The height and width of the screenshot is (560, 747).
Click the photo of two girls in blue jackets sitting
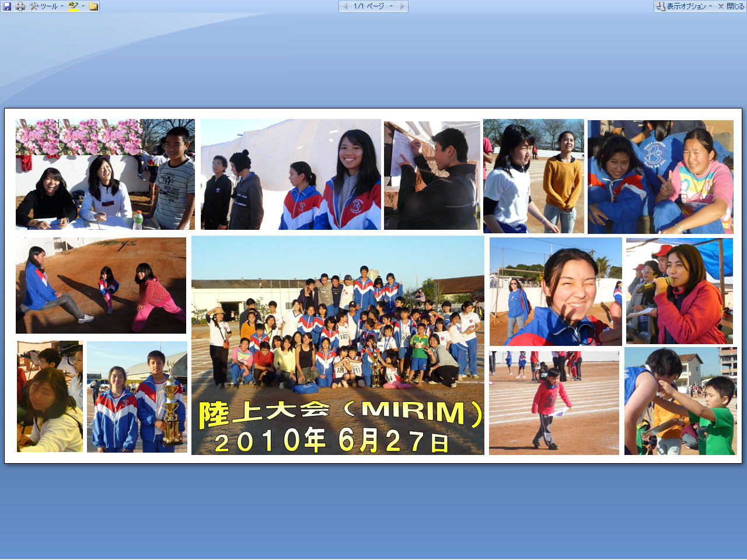tap(661, 177)
